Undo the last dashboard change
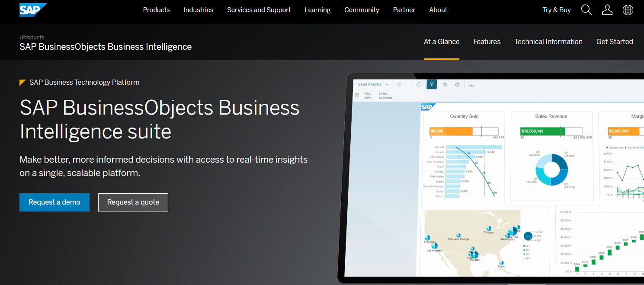The height and width of the screenshot is (285, 644). (x=445, y=84)
